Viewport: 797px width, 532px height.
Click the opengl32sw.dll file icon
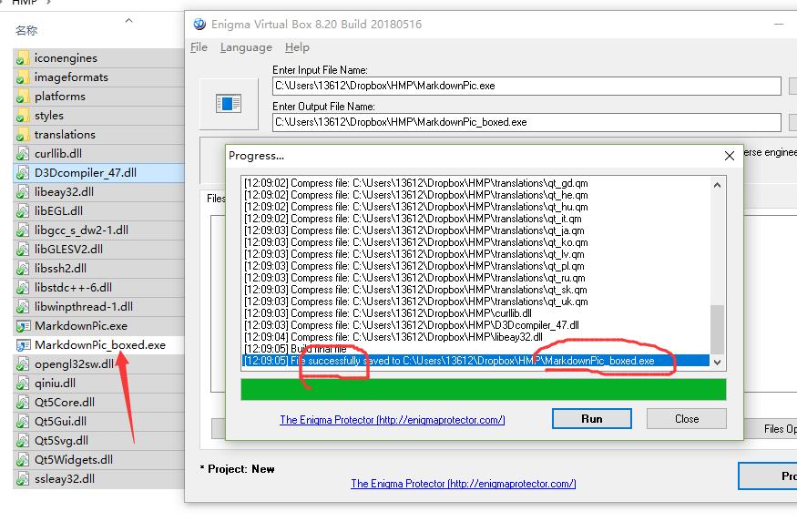23,364
